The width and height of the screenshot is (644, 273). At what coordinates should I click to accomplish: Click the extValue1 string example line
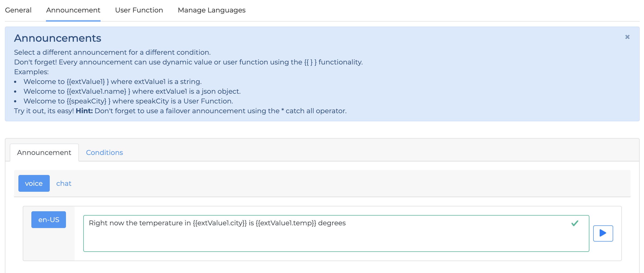(x=112, y=82)
